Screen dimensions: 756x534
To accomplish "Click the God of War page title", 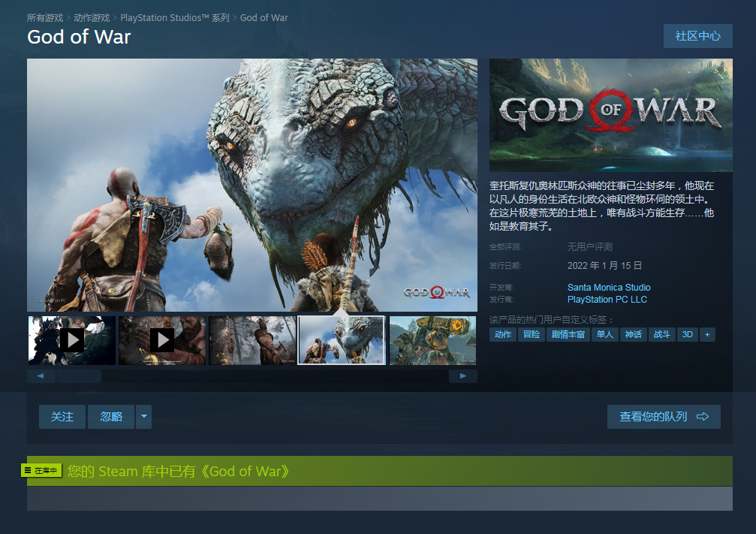I will tap(79, 37).
